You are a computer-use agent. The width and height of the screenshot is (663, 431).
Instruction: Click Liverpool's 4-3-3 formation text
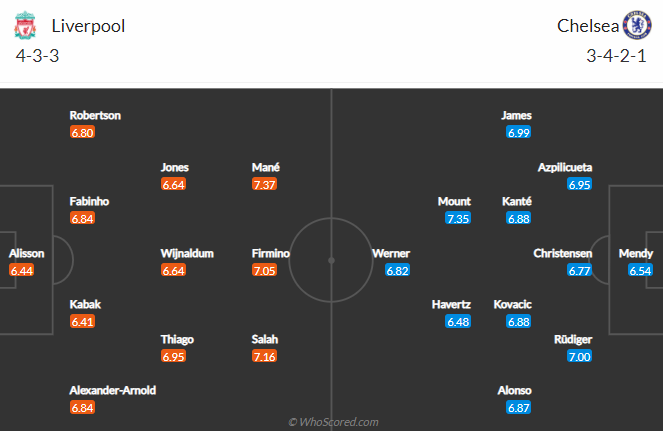38,56
